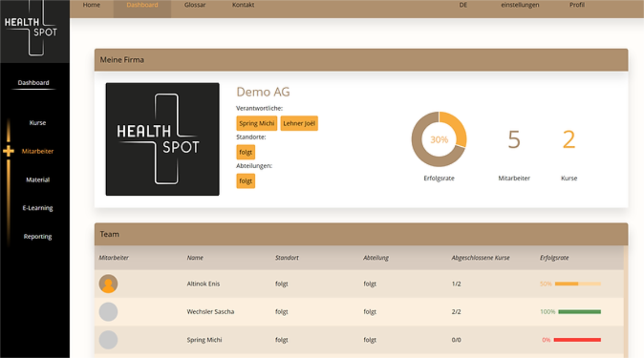Sort the team table by Name column
Image resolution: width=644 pixels, height=358 pixels.
pyautogui.click(x=195, y=257)
